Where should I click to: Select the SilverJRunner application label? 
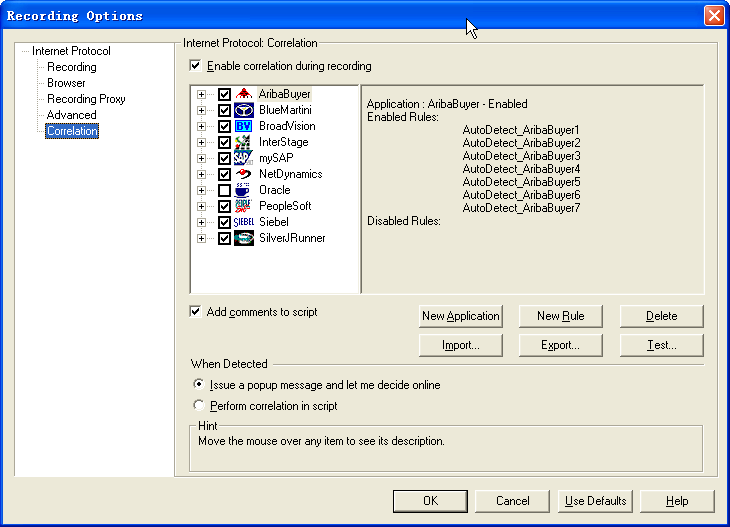292,238
